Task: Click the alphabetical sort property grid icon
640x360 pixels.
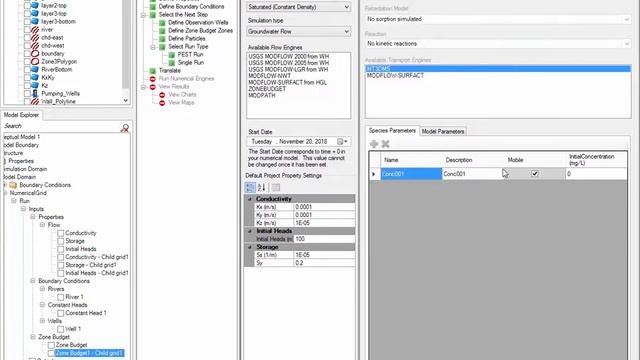Action: coord(262,187)
